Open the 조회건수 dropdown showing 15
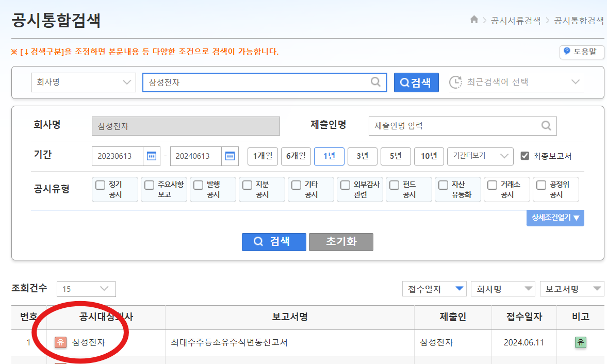Screen dimensions: 607x364 86,289
